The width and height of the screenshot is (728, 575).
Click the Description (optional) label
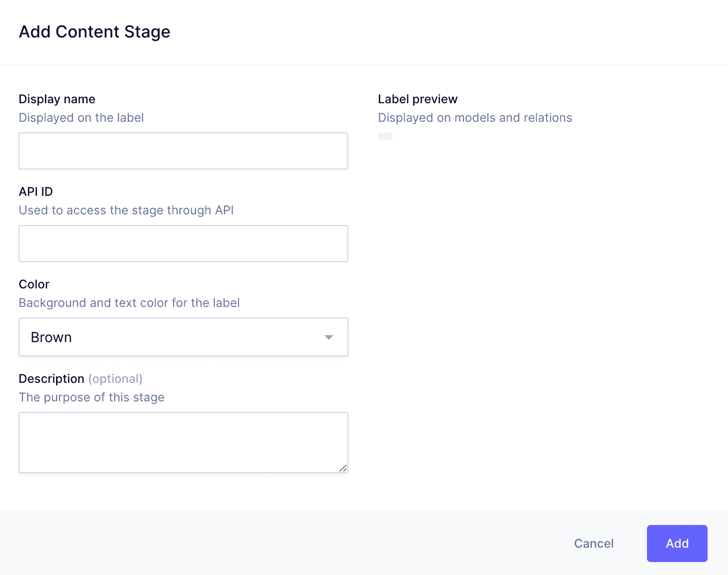click(x=80, y=378)
